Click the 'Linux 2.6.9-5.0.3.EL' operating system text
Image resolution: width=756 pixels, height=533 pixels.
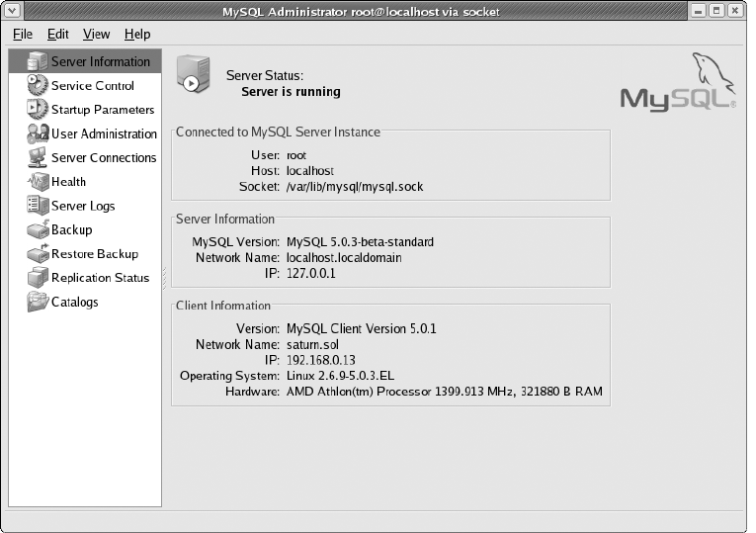[340, 376]
